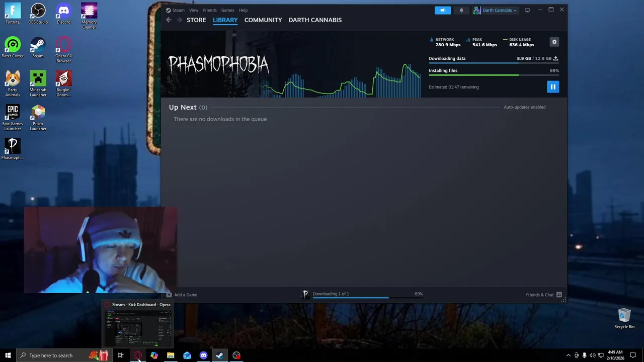Click the Downloading 1 of 1 status
This screenshot has width=644, height=362.
point(331,294)
